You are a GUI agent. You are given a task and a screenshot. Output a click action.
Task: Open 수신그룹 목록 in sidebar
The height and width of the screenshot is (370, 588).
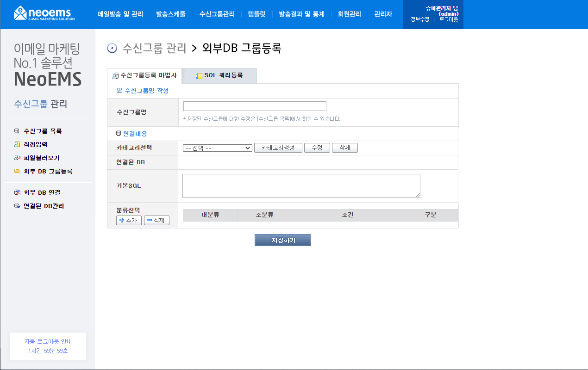pyautogui.click(x=43, y=131)
